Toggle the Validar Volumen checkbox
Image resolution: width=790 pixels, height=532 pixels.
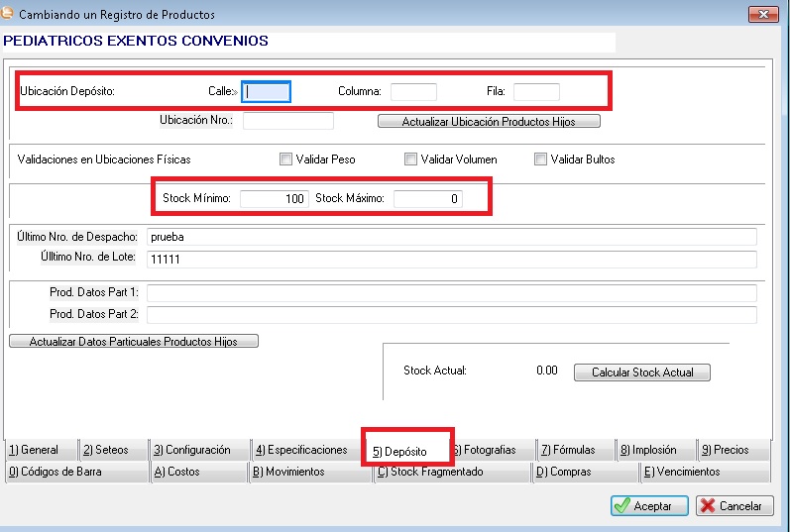point(410,160)
